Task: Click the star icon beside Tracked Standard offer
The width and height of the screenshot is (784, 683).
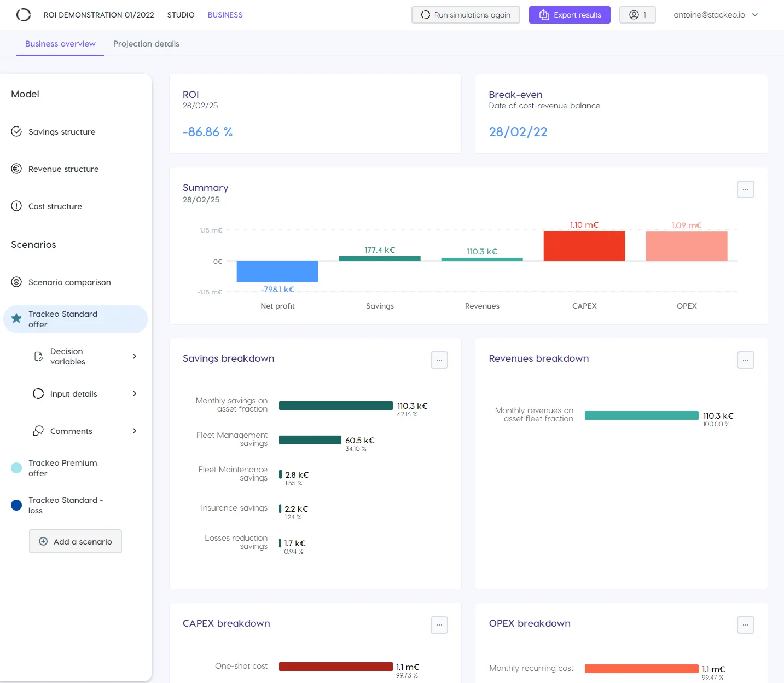Action: pos(16,319)
